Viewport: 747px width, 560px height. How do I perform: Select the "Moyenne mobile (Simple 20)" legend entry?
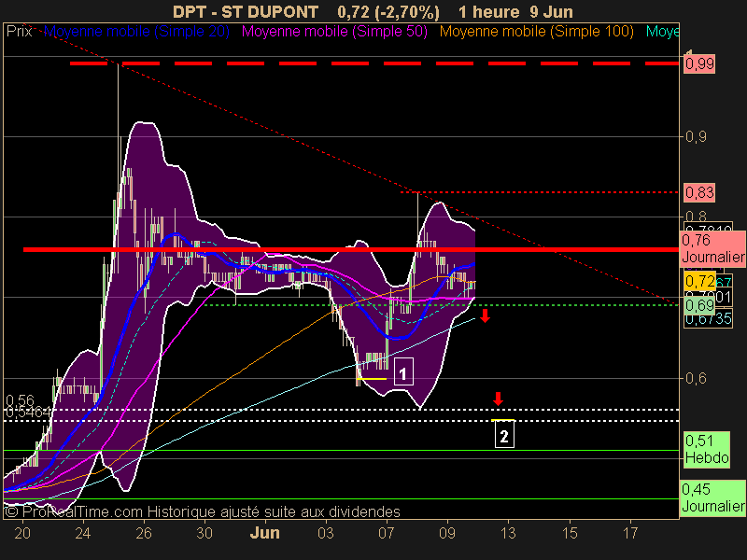(136, 32)
